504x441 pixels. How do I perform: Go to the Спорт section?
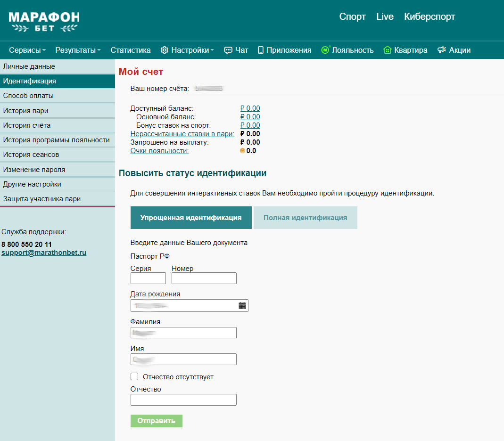click(352, 16)
